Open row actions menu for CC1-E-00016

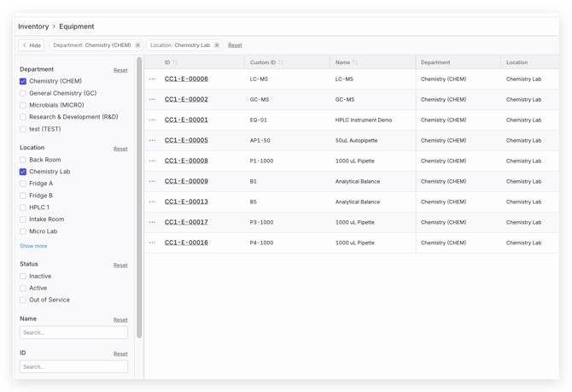coord(153,243)
